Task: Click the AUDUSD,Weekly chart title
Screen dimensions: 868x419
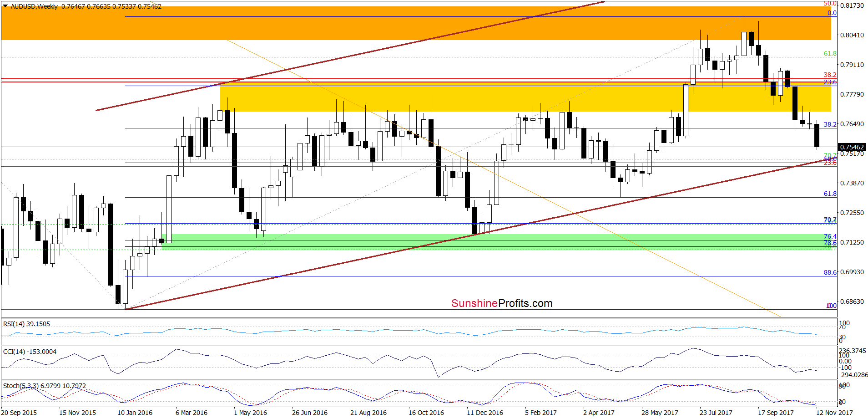Action: 34,6
